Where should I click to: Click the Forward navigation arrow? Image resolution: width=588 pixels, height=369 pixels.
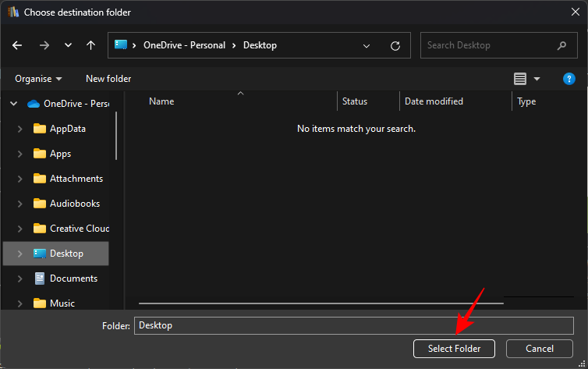coord(44,45)
